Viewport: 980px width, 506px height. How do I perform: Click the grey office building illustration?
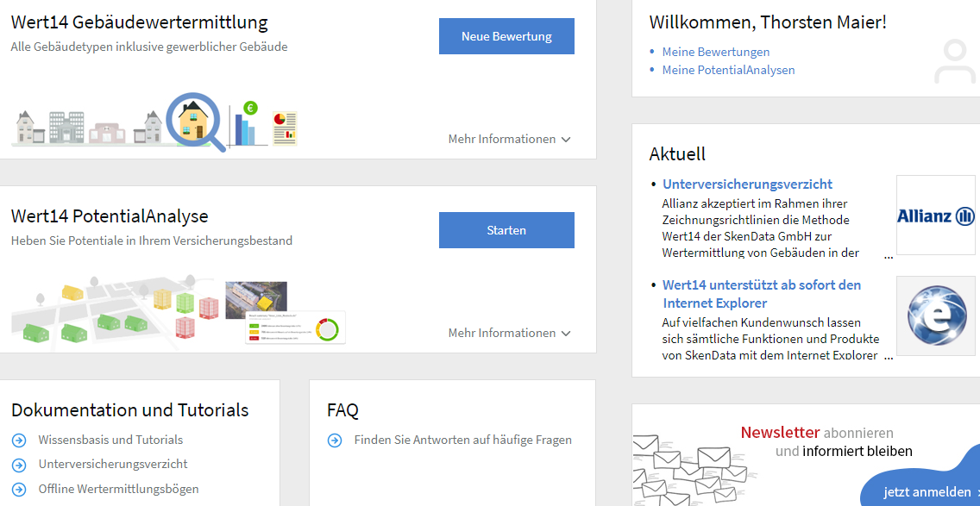(x=66, y=127)
